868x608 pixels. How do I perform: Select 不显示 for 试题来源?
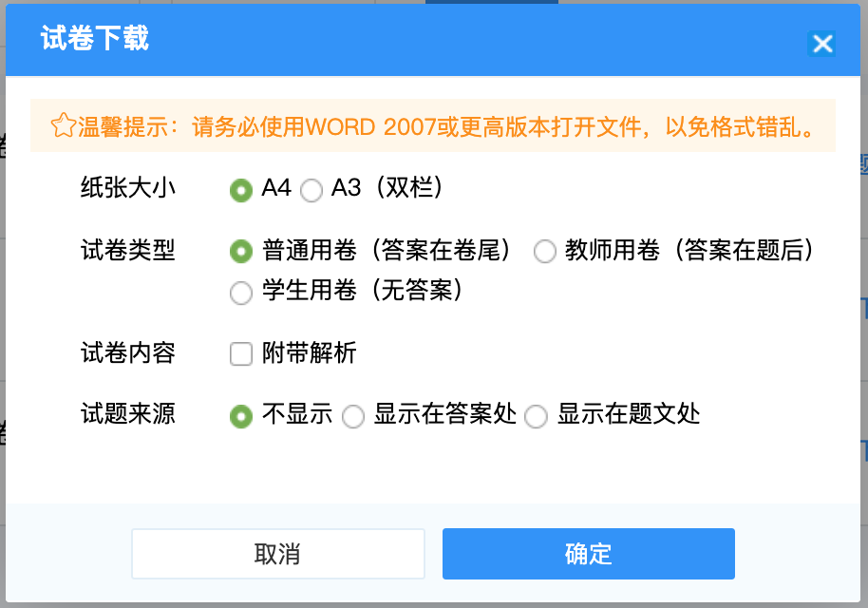coord(241,416)
